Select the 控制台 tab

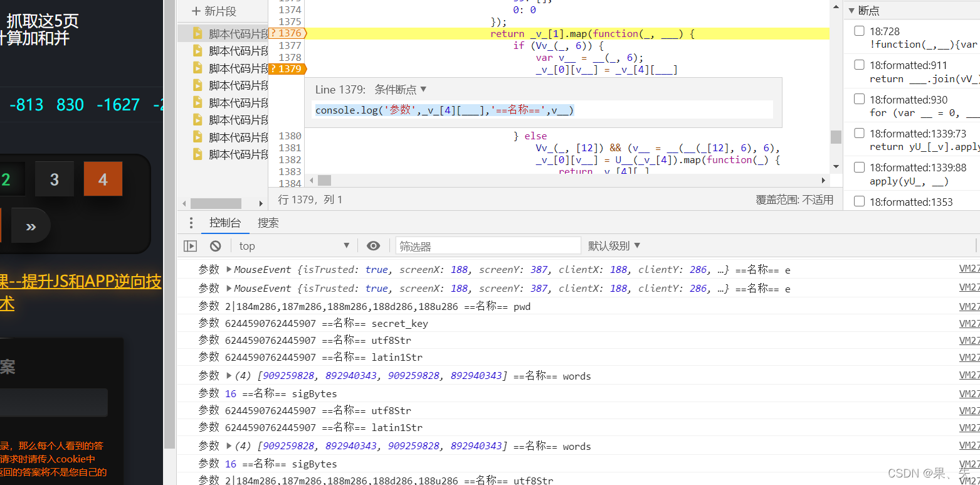pyautogui.click(x=225, y=223)
